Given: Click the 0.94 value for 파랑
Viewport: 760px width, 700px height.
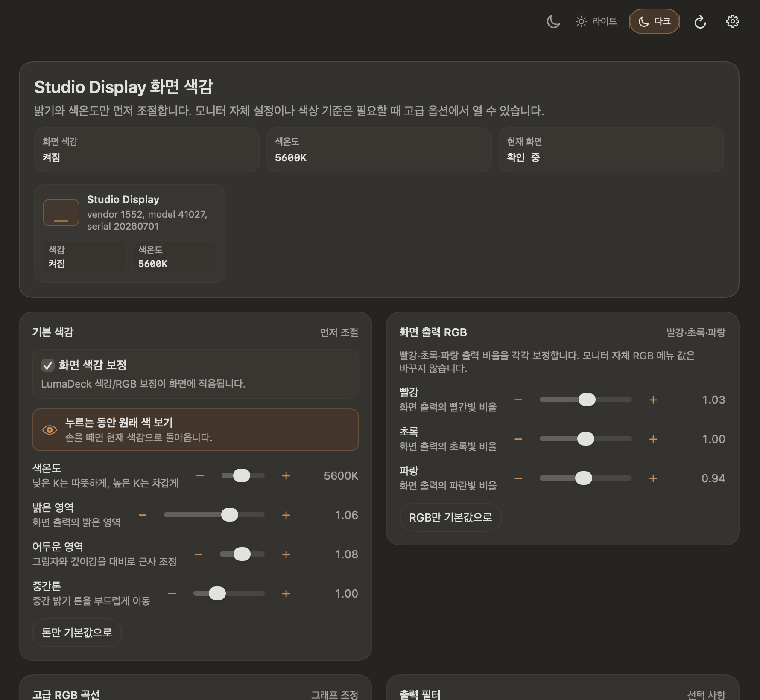Looking at the screenshot, I should click(x=713, y=478).
